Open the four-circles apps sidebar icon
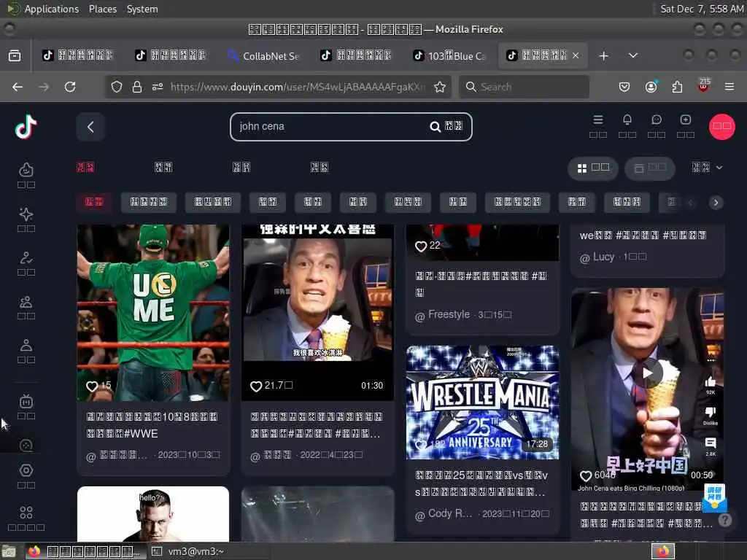This screenshot has width=747, height=560. (26, 513)
